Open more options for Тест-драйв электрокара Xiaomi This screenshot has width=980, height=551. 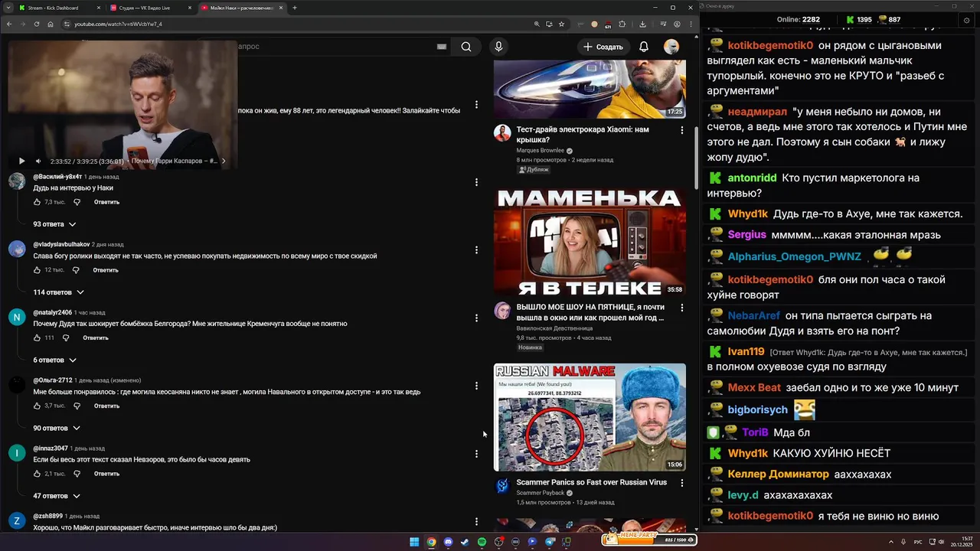coord(682,130)
